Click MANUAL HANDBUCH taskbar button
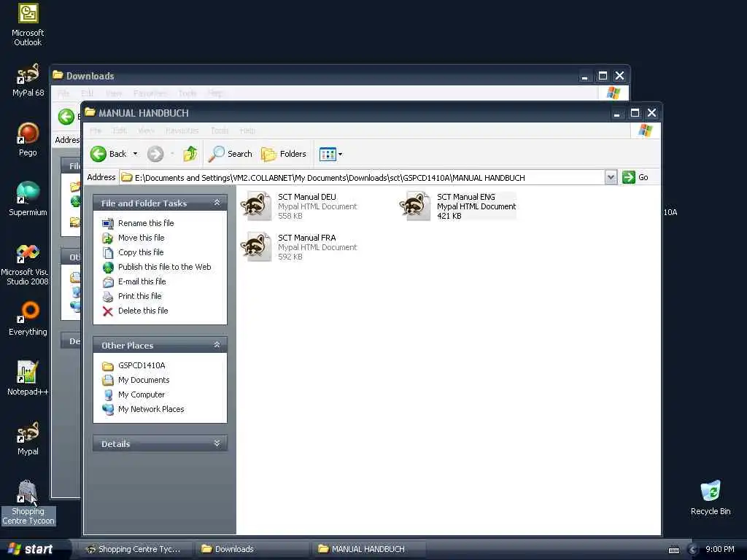Viewport: 747px width, 560px height. click(x=370, y=549)
